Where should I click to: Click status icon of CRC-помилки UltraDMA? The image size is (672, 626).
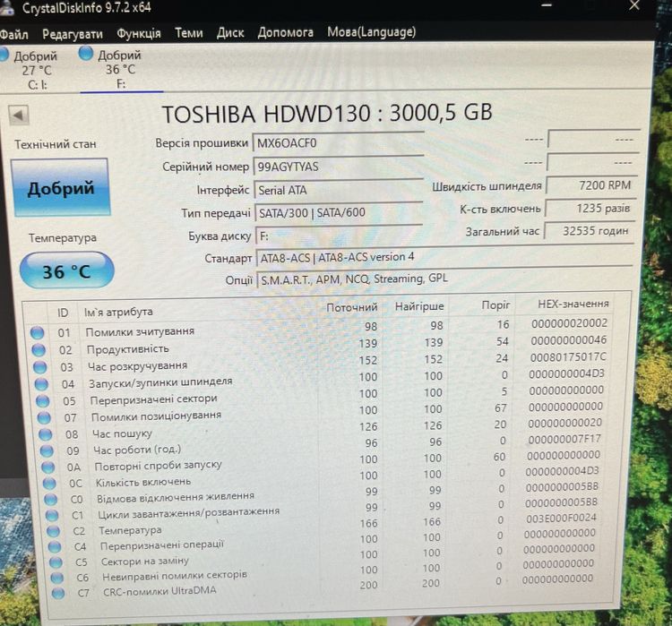(x=58, y=593)
